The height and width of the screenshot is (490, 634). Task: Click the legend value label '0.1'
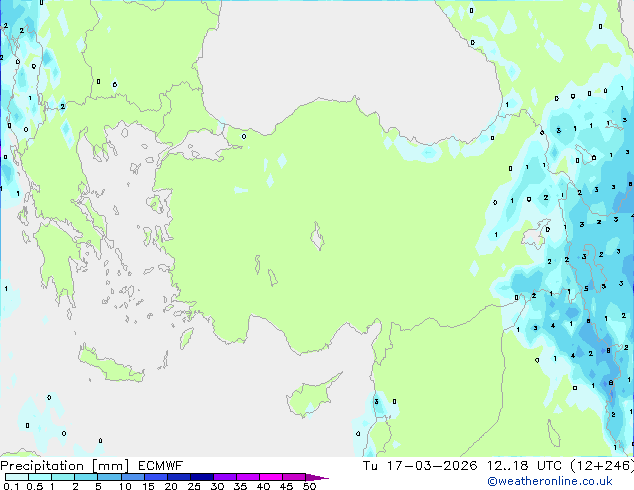tap(11, 486)
